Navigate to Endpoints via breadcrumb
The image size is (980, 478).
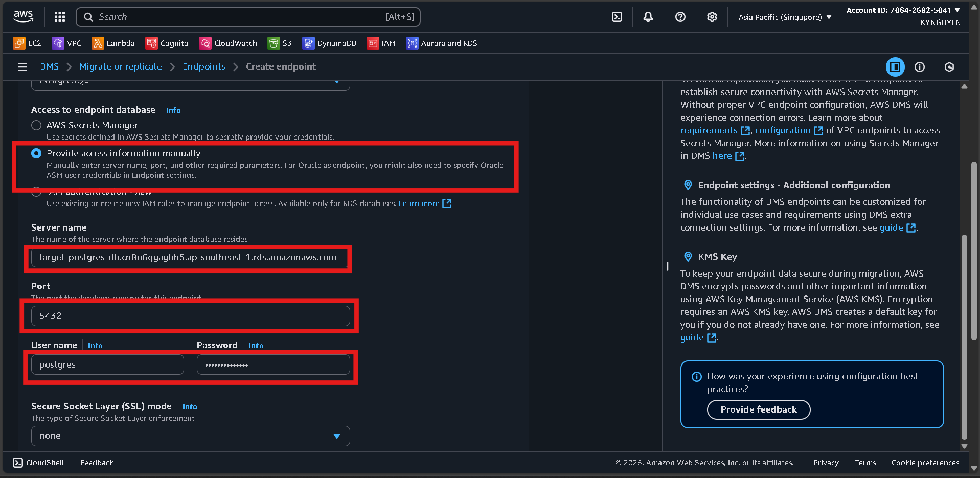[x=203, y=66]
